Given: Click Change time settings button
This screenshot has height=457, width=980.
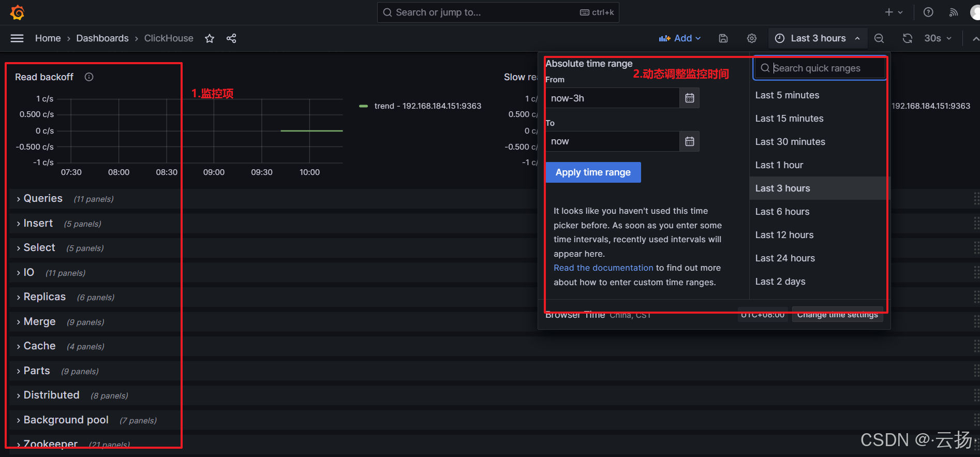Looking at the screenshot, I should coord(837,315).
